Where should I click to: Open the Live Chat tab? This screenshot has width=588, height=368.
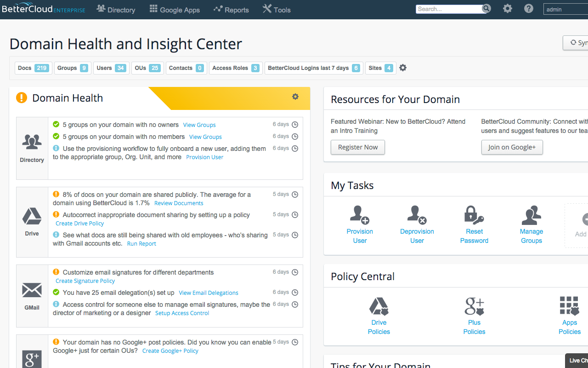[577, 361]
